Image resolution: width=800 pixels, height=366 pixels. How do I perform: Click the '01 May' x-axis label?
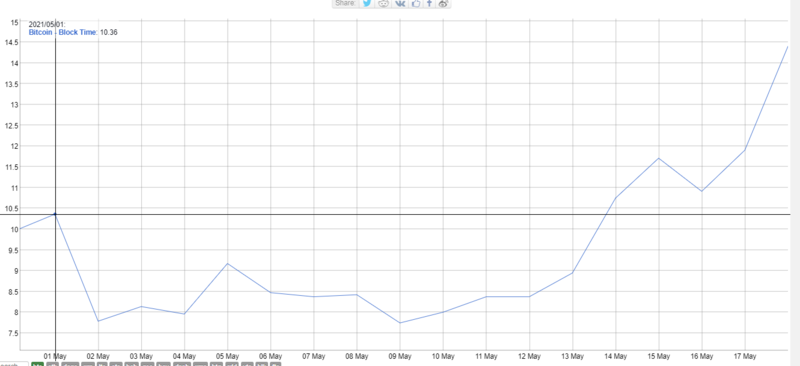coord(55,356)
